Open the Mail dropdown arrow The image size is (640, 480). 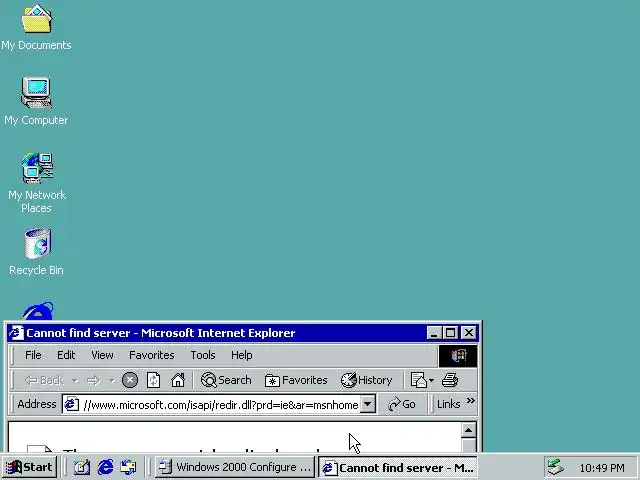pyautogui.click(x=431, y=381)
